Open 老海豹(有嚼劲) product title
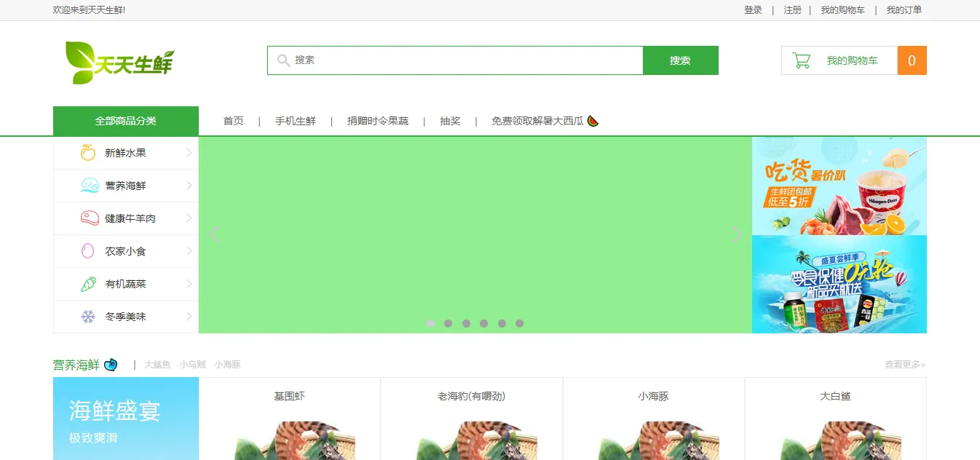 (x=471, y=396)
